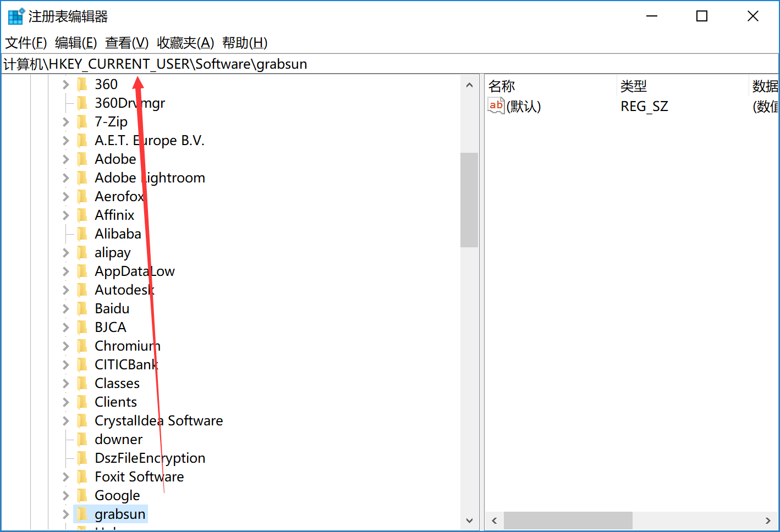This screenshot has width=780, height=532.
Task: Expand the Classes key chevron
Action: point(66,383)
